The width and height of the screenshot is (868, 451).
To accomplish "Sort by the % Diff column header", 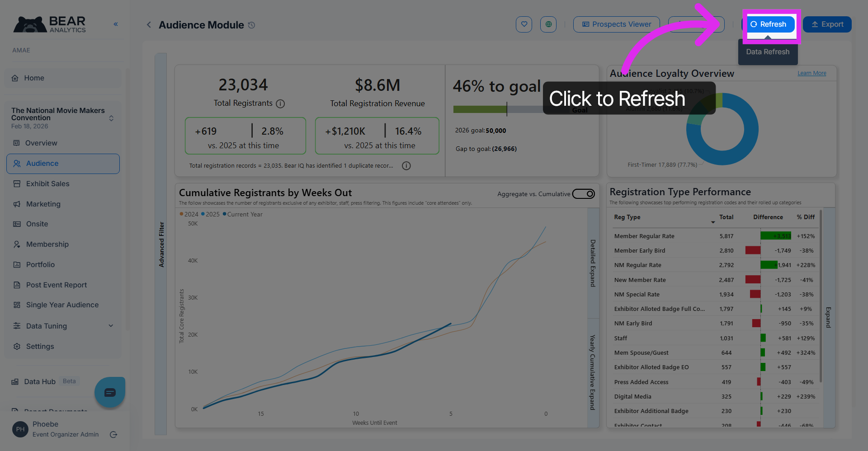I will click(x=806, y=217).
